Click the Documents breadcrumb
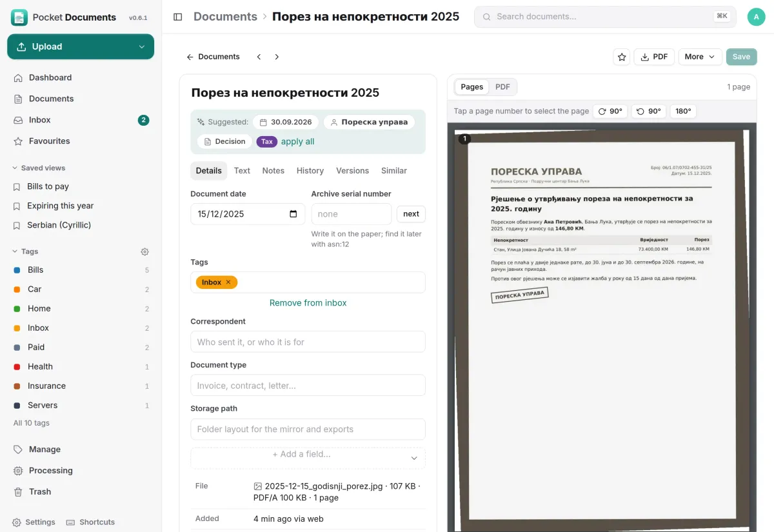The height and width of the screenshot is (532, 774). (225, 17)
